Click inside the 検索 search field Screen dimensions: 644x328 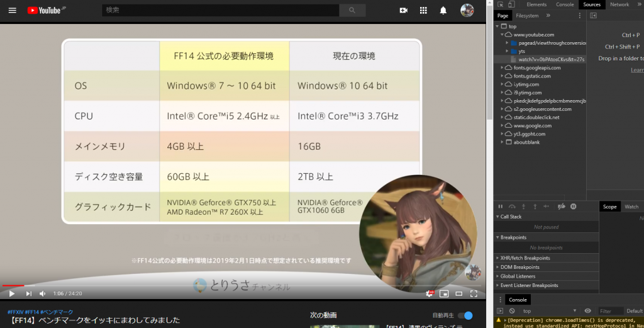coord(221,10)
